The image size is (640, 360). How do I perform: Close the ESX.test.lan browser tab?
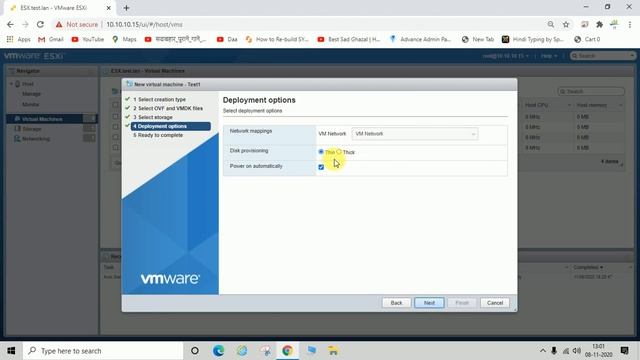[109, 8]
